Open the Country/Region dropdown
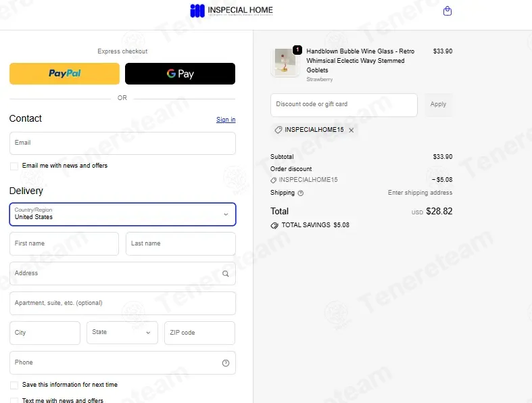This screenshot has height=403, width=532. tap(122, 214)
